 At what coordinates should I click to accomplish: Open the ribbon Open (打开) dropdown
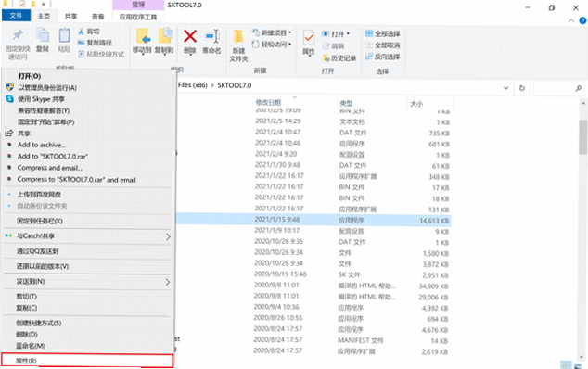coord(336,34)
